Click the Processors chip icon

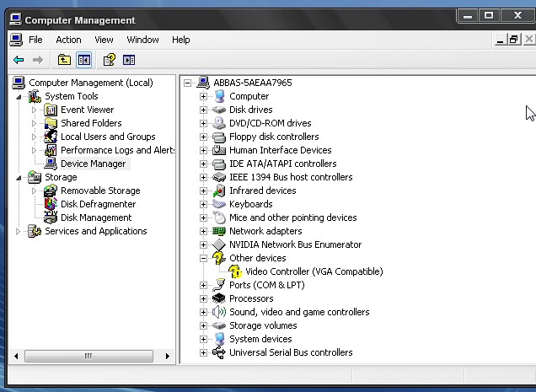pyautogui.click(x=219, y=298)
